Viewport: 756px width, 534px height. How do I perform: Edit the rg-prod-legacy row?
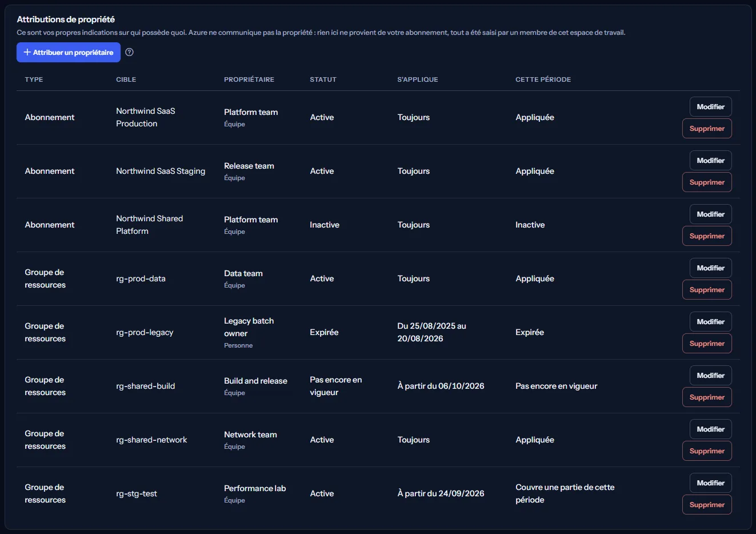pyautogui.click(x=710, y=322)
